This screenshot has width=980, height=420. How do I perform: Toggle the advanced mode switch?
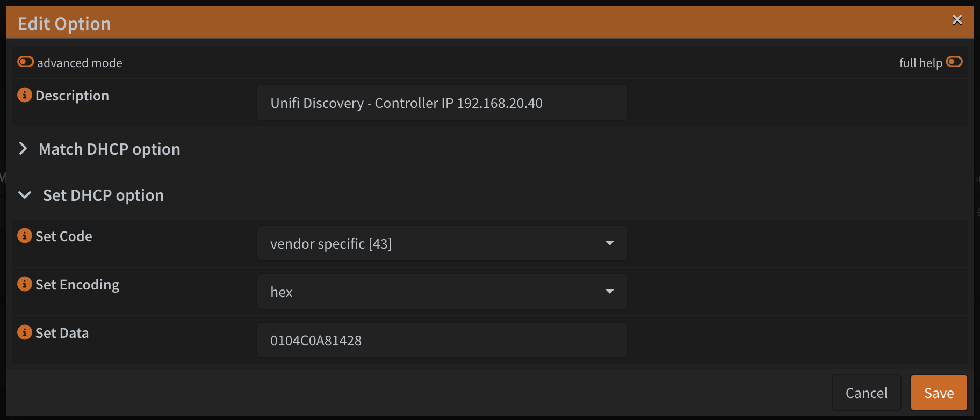[x=25, y=62]
